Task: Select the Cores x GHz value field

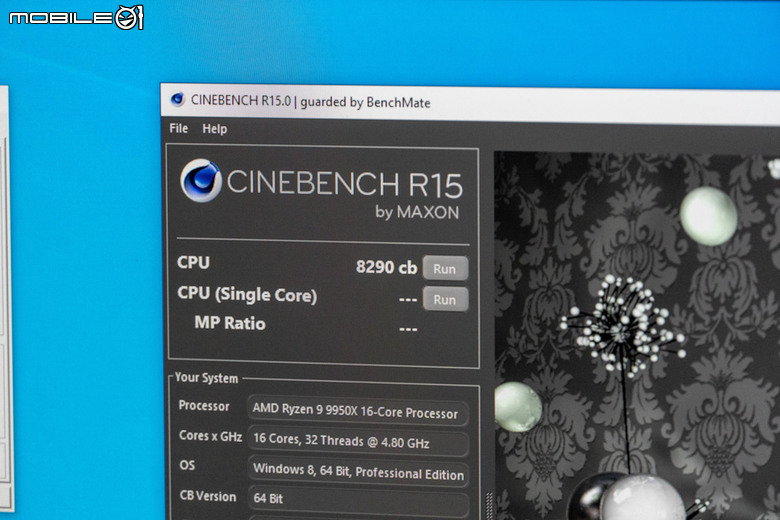Action: tap(358, 441)
